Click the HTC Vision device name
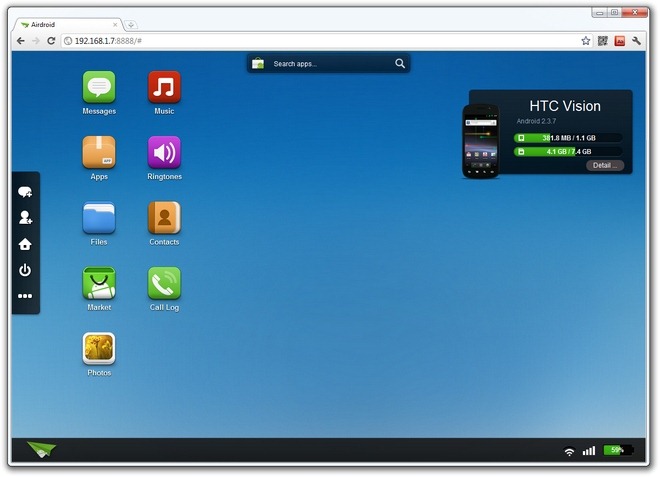The image size is (660, 477). [565, 106]
